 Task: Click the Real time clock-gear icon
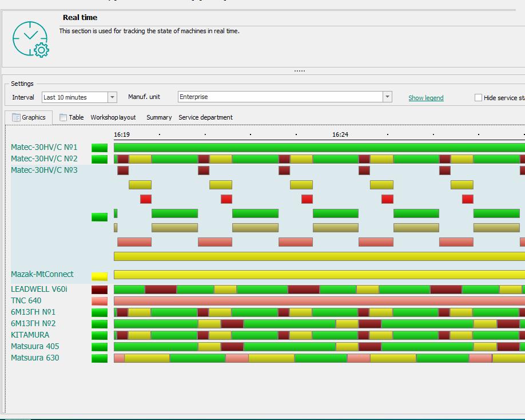point(31,39)
